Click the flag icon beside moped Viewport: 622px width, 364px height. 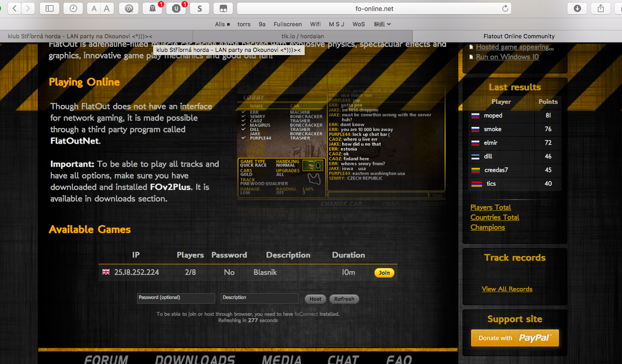(x=475, y=116)
